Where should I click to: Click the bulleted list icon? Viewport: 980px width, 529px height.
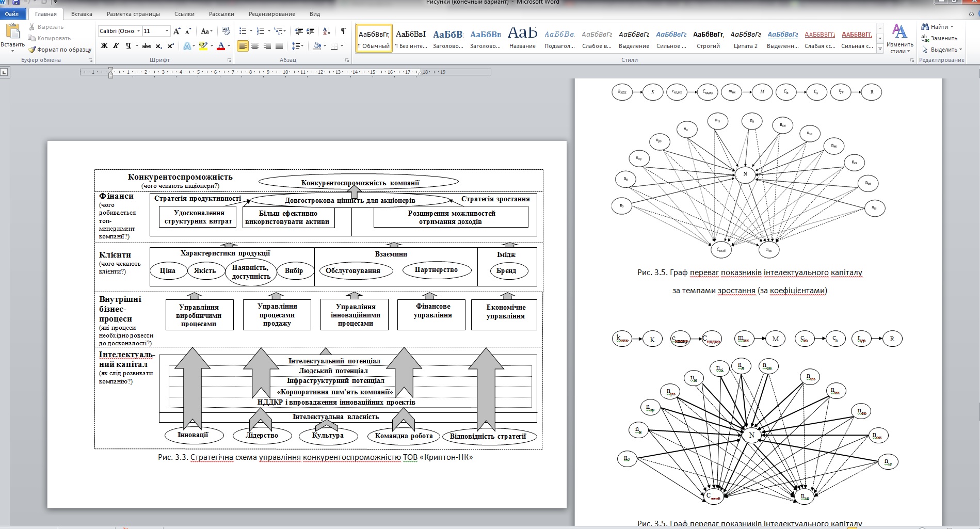point(243,31)
